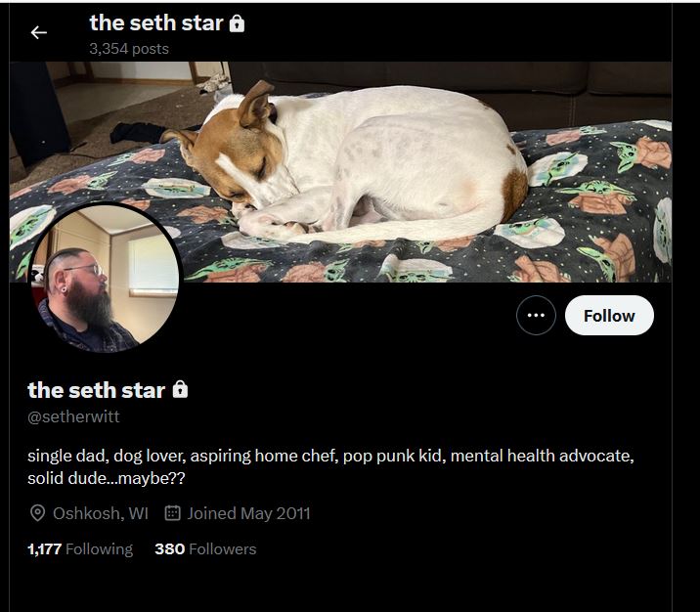This screenshot has height=612, width=700.
Task: Click the location pin icon
Action: [x=37, y=513]
